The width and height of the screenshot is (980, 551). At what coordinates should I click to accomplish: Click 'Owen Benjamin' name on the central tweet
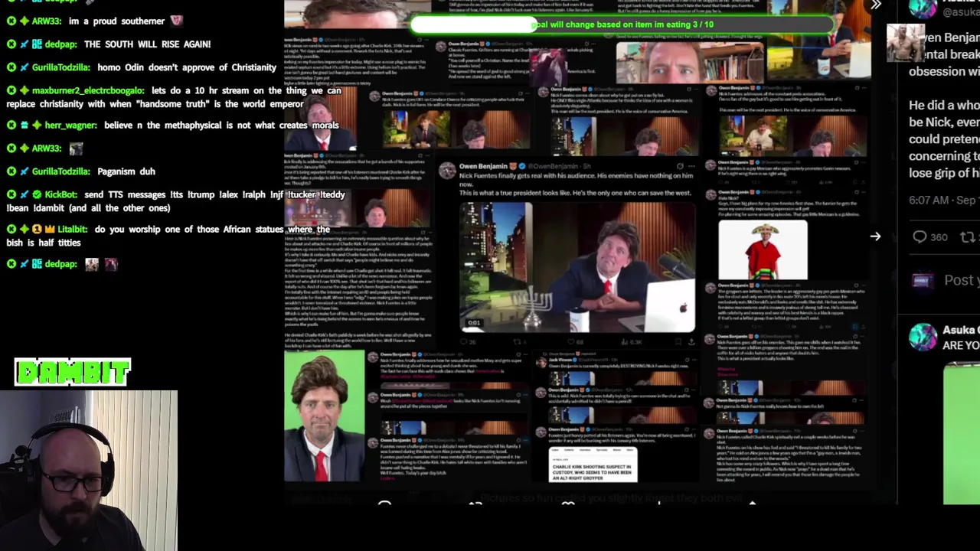click(x=484, y=166)
